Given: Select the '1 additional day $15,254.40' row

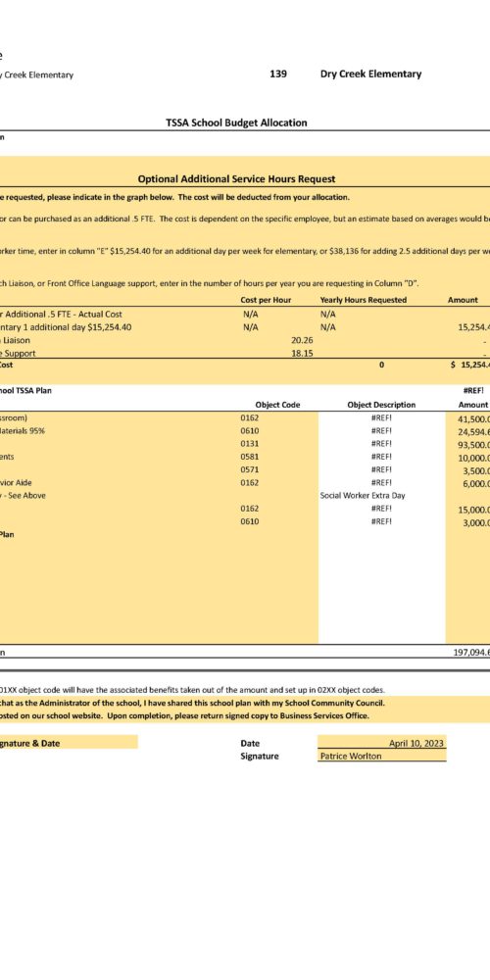Looking at the screenshot, I should (66, 327).
